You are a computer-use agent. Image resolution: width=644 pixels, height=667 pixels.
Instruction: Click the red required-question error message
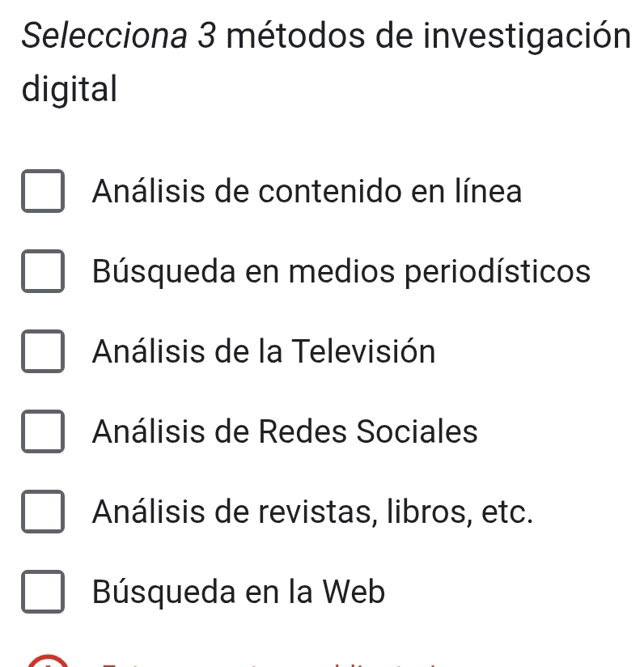click(x=267, y=663)
